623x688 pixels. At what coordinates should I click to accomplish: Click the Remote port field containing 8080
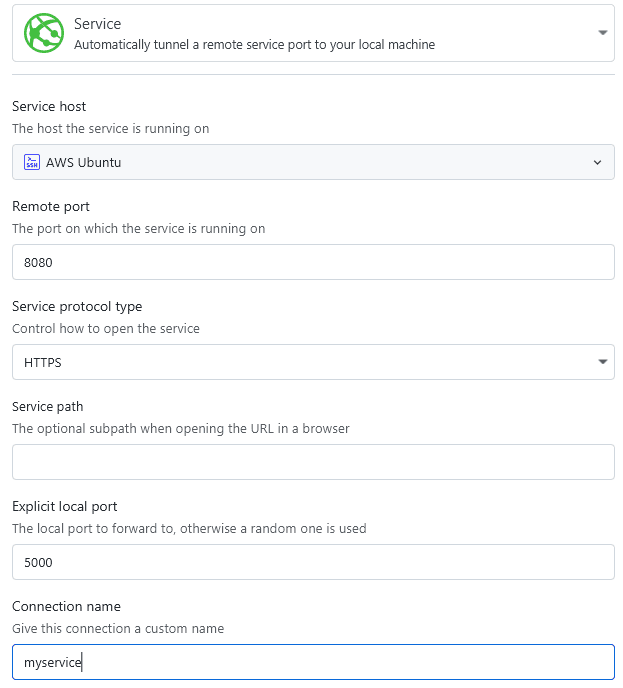(313, 262)
